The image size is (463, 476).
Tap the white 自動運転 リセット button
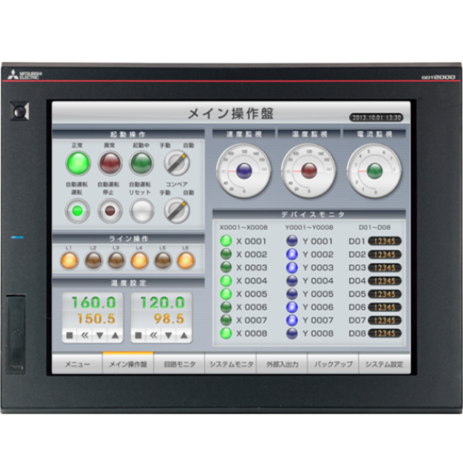pos(141,210)
